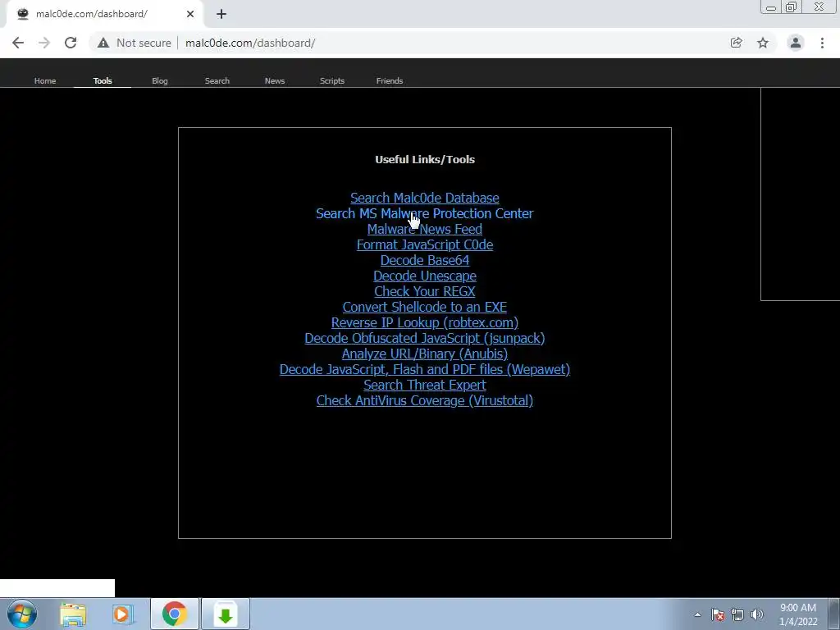840x630 pixels.
Task: Open the Search Threat Expert link
Action: (425, 384)
